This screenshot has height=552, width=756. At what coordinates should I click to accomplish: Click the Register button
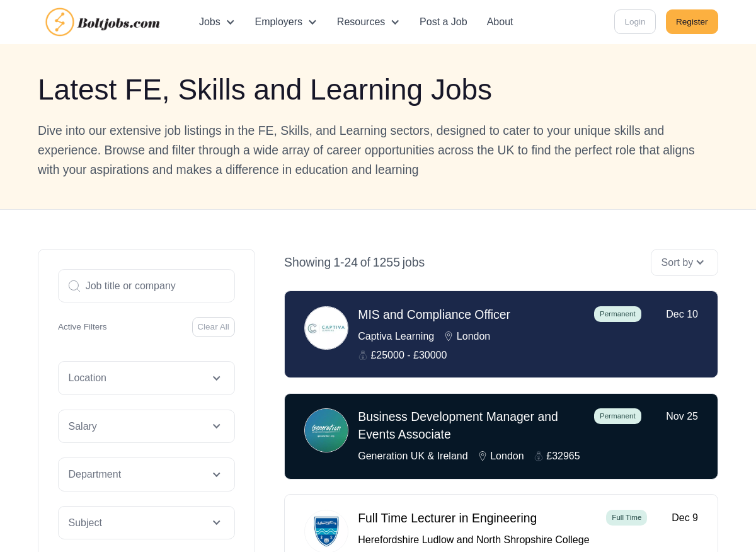pos(692,22)
